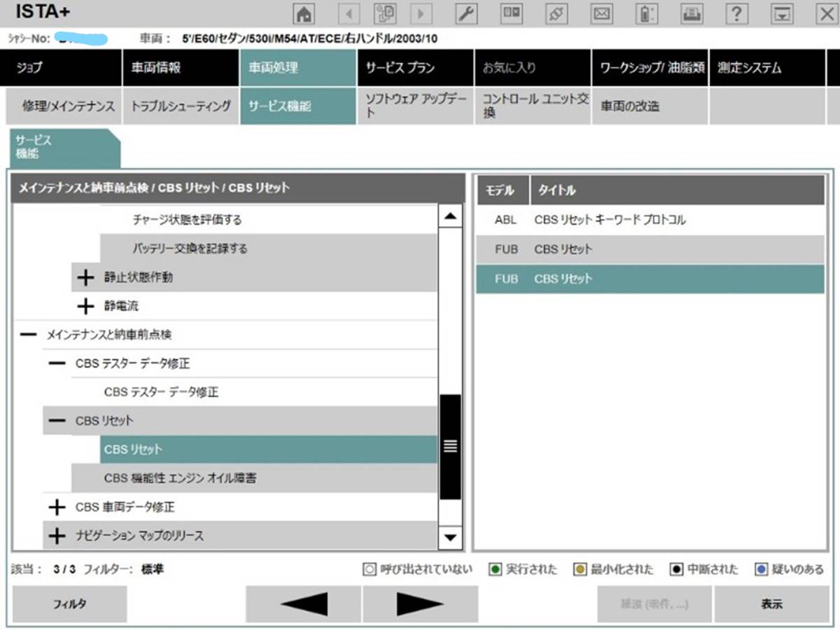Open the コントロール ユニット交換 sub-tab

click(x=533, y=106)
